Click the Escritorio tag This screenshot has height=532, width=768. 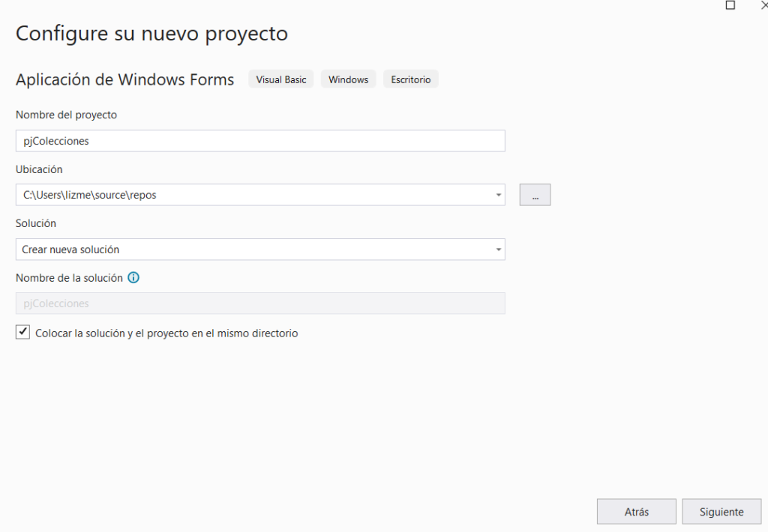(410, 79)
